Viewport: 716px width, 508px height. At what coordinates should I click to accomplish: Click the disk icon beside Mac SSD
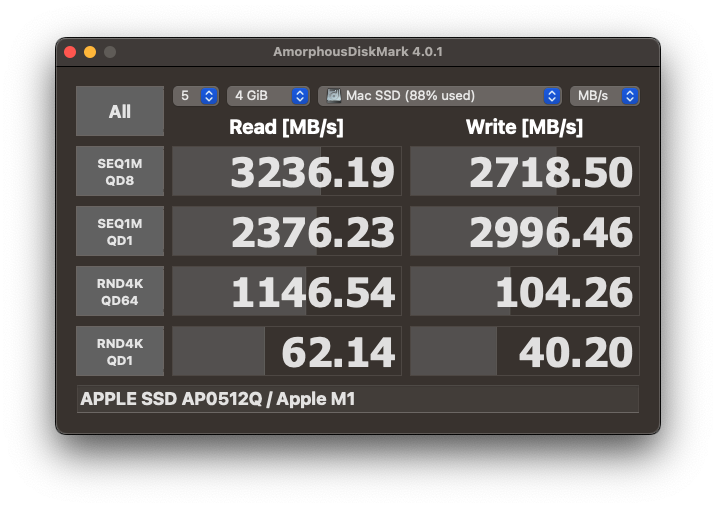click(x=334, y=95)
